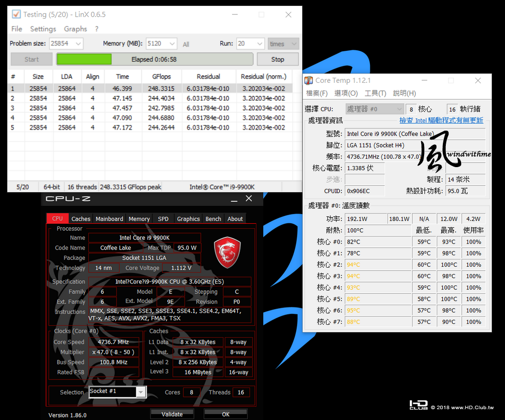Open the LinX File menu
The width and height of the screenshot is (505, 420).
17,29
